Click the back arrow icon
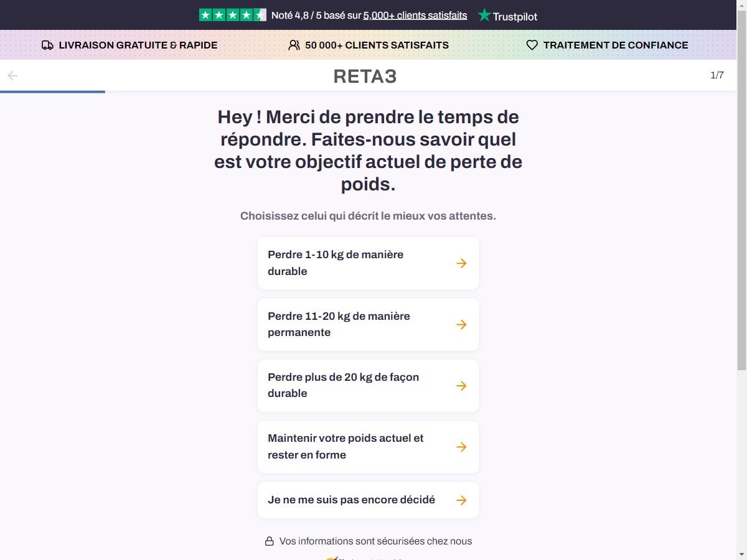Viewport: 747px width, 560px height. (12, 76)
